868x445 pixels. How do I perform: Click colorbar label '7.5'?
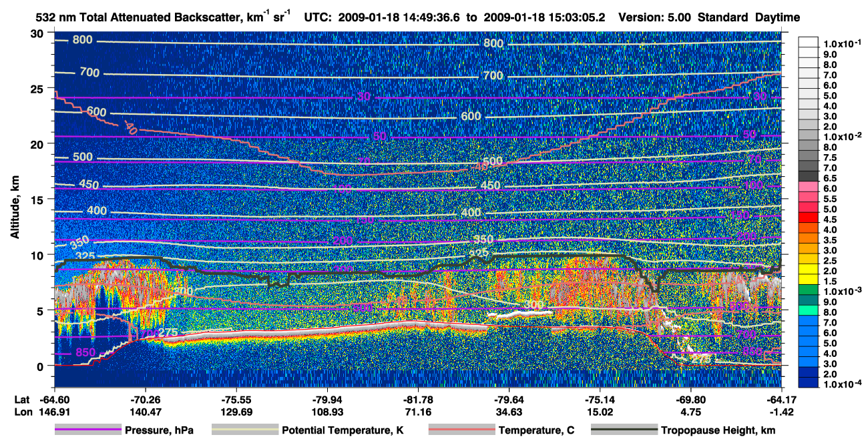830,157
